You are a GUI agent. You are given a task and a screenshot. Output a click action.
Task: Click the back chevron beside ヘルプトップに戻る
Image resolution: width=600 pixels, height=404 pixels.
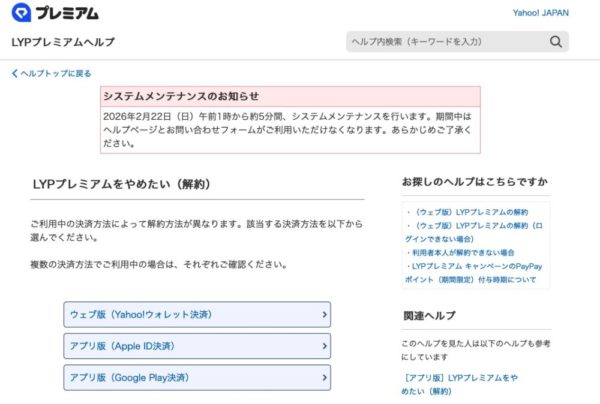point(15,73)
